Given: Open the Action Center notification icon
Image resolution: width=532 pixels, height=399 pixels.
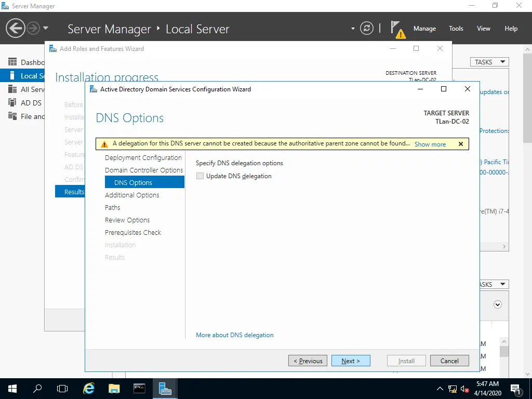Looking at the screenshot, I should pyautogui.click(x=515, y=389).
